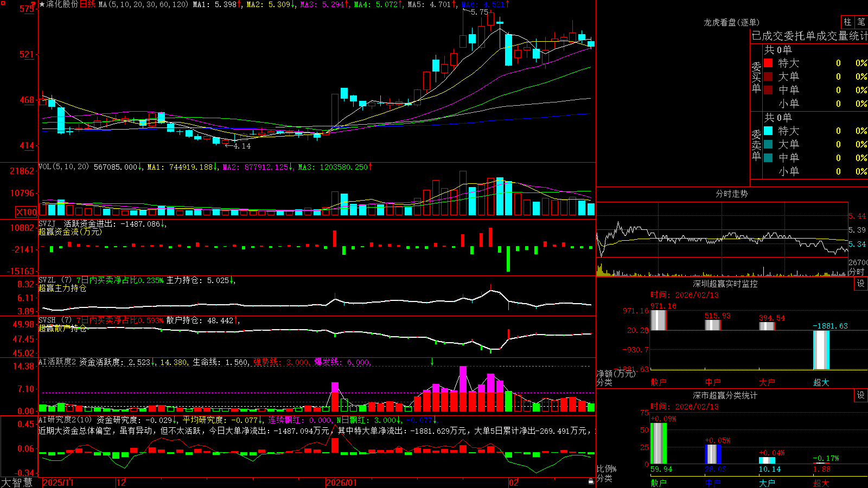This screenshot has height=488, width=868.
Task: Click 主力持仓: 5.025 value
Action: pos(197,280)
